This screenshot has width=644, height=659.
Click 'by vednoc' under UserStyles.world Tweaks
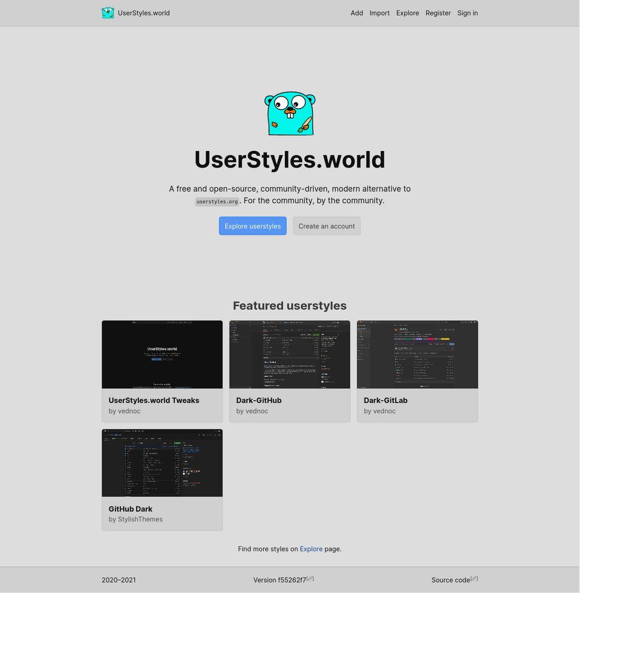pyautogui.click(x=125, y=411)
